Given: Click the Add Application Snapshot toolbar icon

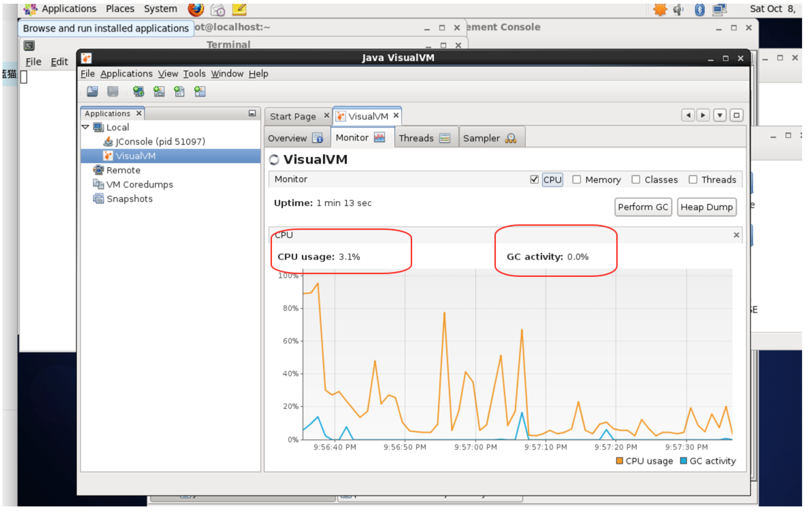Looking at the screenshot, I should click(x=199, y=92).
